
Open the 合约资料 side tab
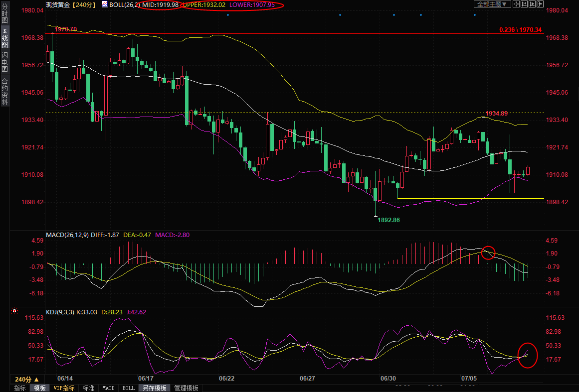[4, 92]
